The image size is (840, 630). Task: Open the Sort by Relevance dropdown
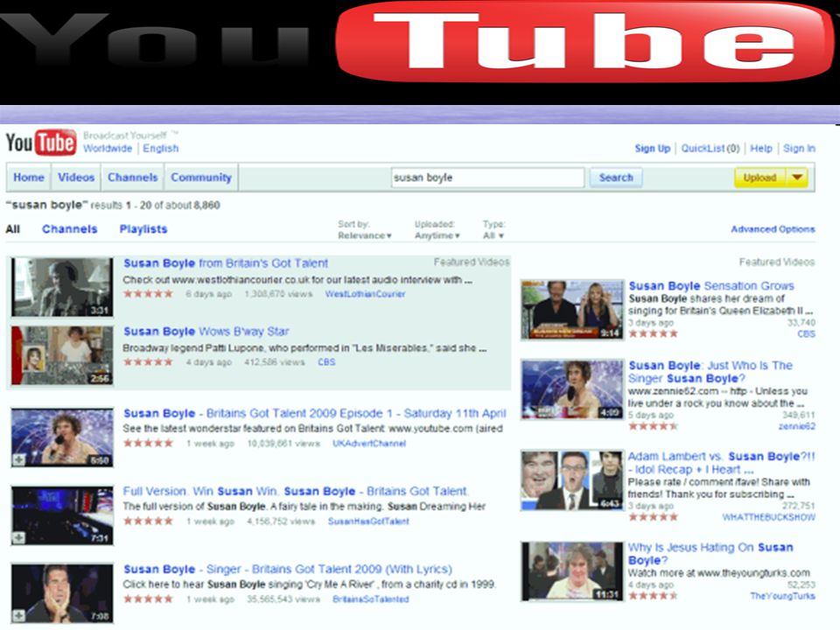click(x=364, y=235)
